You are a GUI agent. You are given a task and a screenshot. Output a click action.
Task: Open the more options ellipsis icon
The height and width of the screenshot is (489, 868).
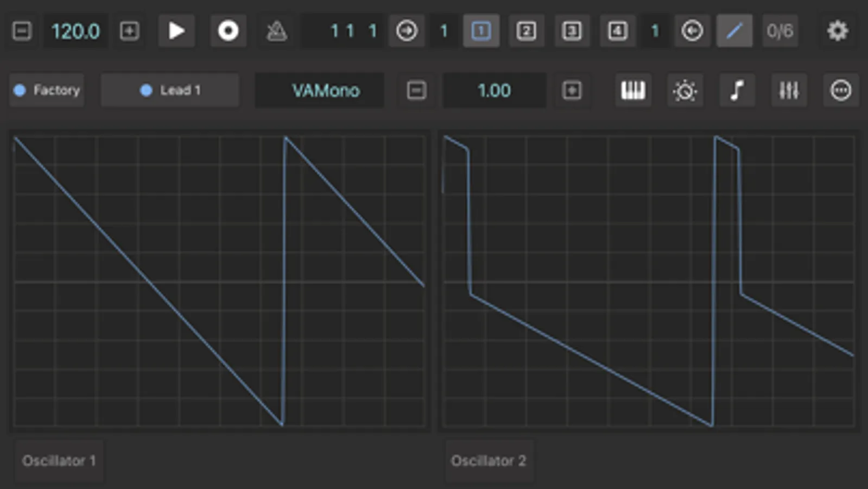point(841,90)
